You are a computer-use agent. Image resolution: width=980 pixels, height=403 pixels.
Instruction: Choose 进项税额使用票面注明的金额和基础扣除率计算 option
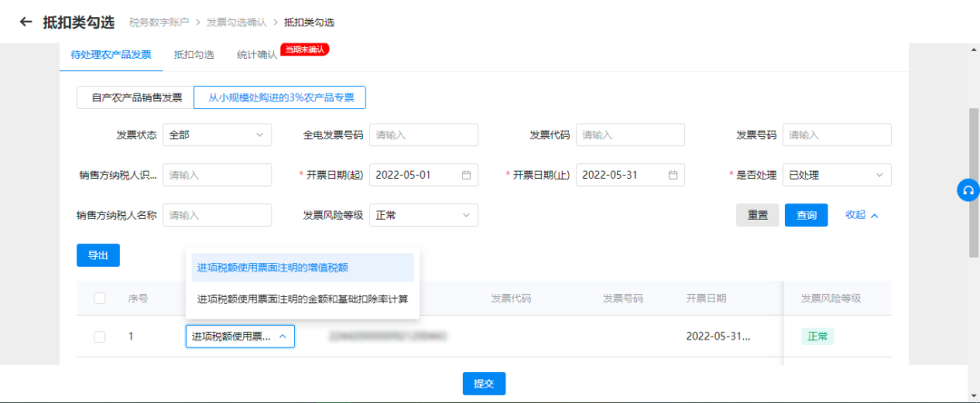[x=301, y=299]
